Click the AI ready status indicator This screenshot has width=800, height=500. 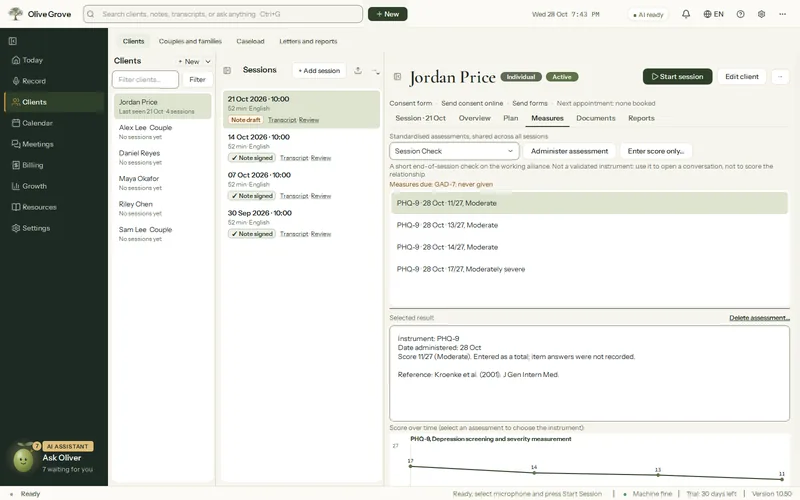coord(648,15)
